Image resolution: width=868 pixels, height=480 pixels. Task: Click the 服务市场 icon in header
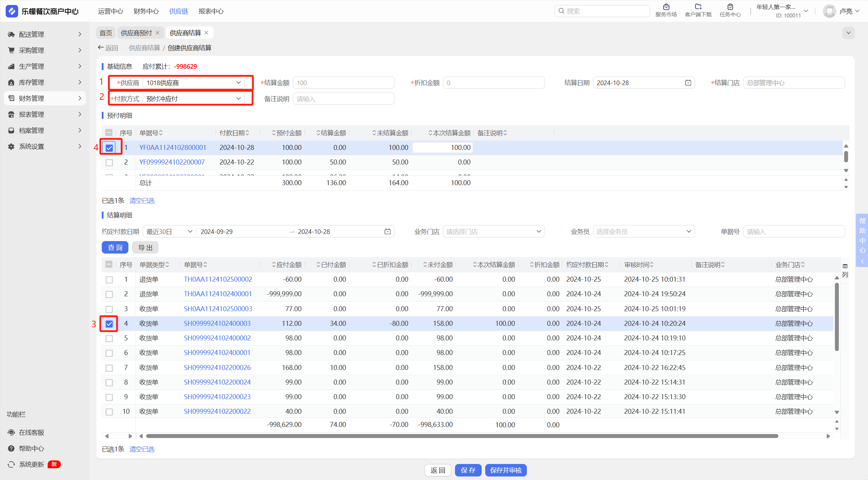(x=666, y=7)
